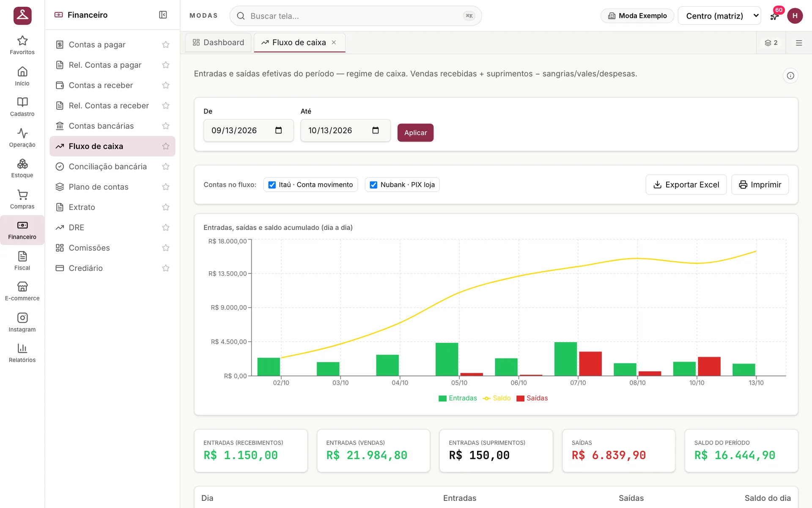Open the Estoque module
This screenshot has width=812, height=508.
coord(22,168)
